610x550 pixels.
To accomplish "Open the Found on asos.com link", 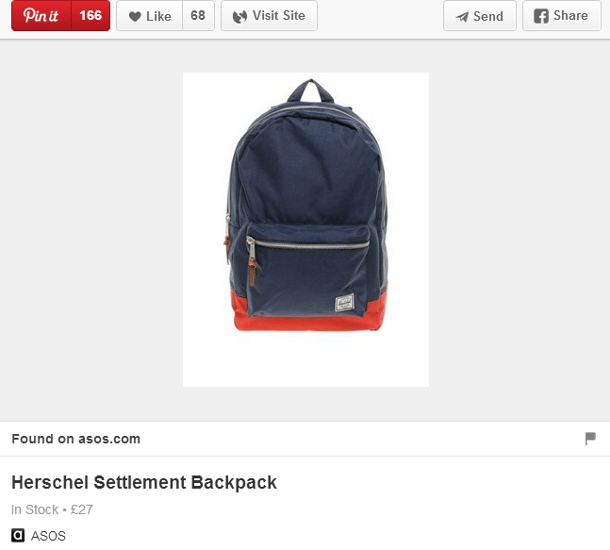I will pos(76,439).
